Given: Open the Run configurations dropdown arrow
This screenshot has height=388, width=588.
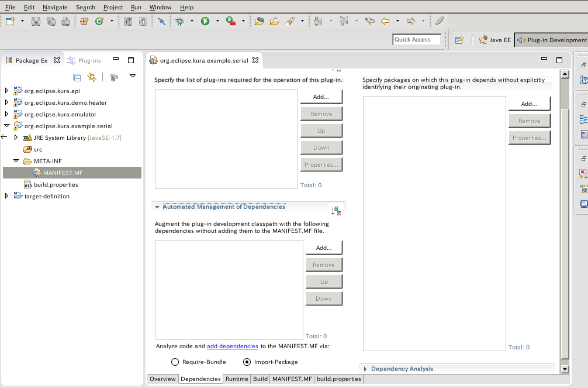Looking at the screenshot, I should (217, 21).
